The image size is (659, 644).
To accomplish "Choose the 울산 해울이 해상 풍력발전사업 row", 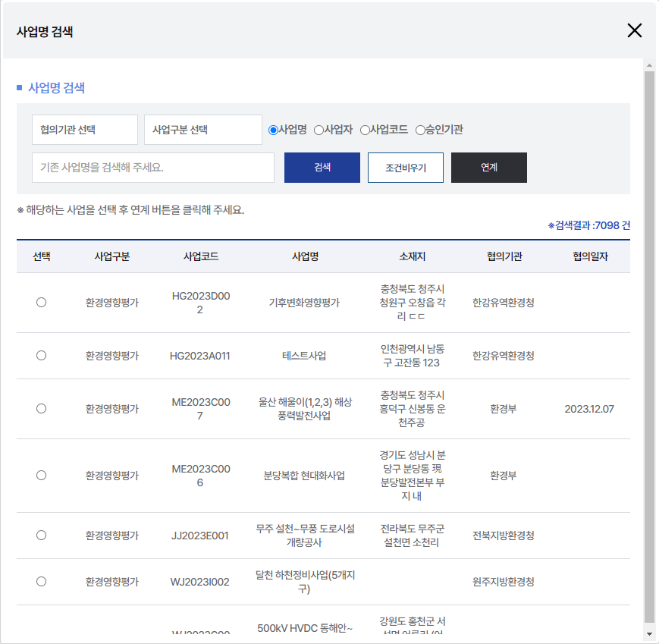I will (x=42, y=409).
